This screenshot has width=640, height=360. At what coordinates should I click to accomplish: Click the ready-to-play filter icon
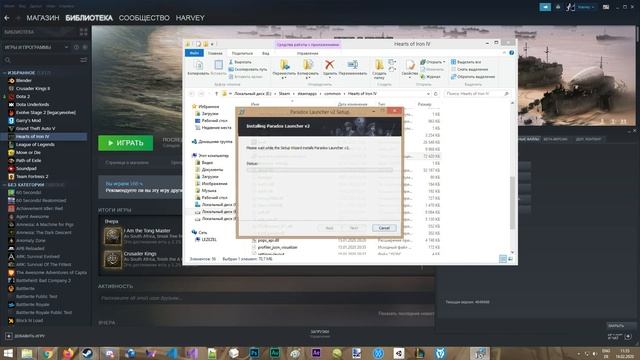click(85, 47)
